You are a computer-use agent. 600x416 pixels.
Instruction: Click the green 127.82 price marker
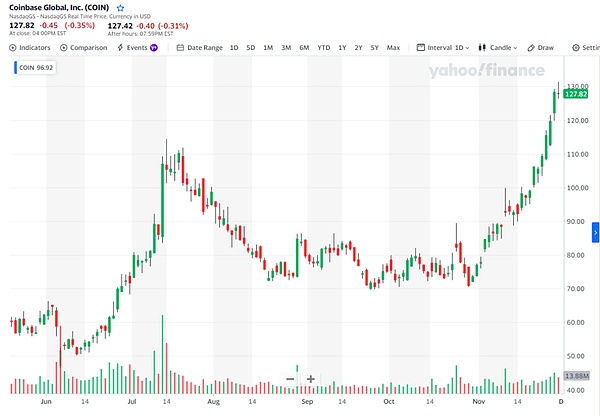click(x=574, y=93)
